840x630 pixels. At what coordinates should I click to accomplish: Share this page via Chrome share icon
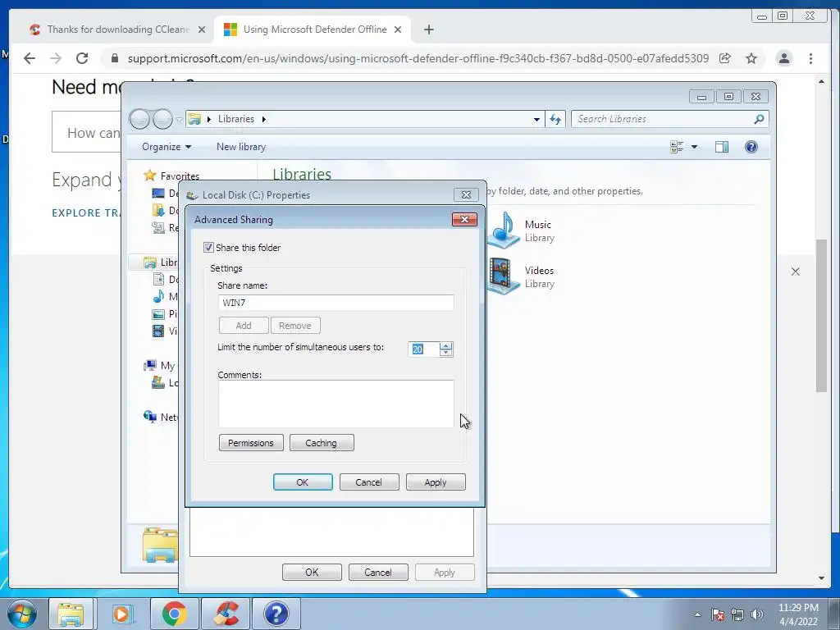[725, 58]
